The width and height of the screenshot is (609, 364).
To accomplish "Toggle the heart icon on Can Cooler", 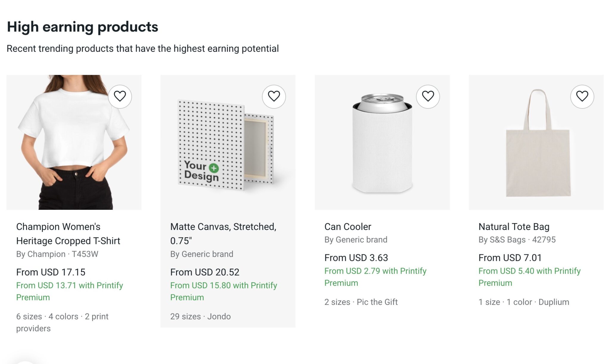I will pos(428,97).
